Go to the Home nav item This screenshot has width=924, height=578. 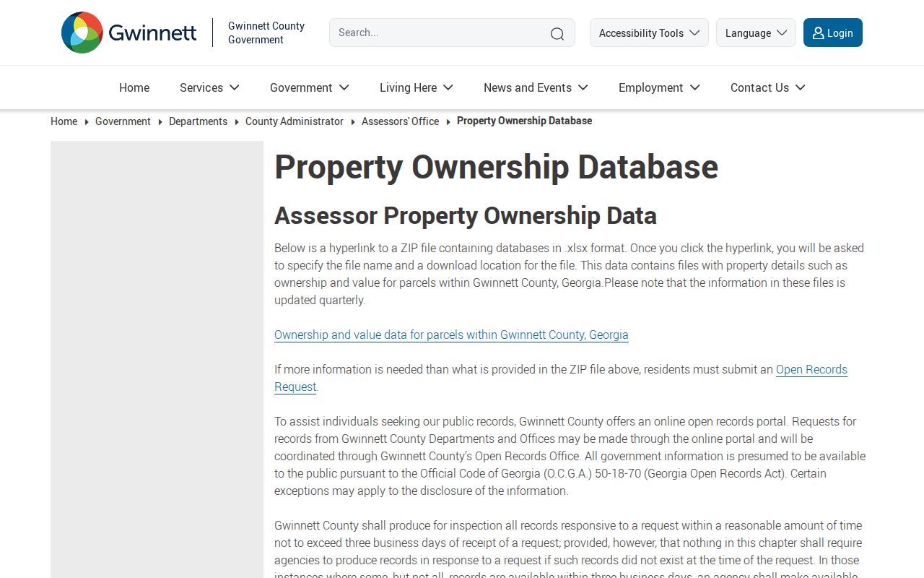[x=134, y=87]
